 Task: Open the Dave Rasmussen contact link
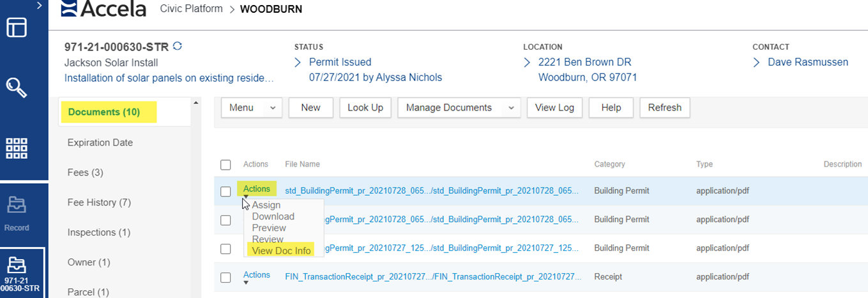click(x=807, y=62)
